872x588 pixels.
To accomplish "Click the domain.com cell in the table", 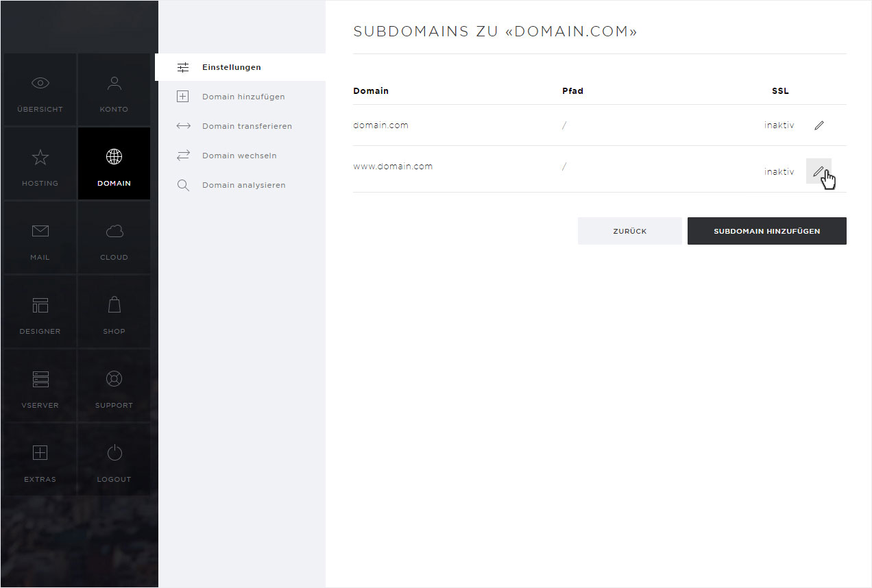I will (x=380, y=125).
